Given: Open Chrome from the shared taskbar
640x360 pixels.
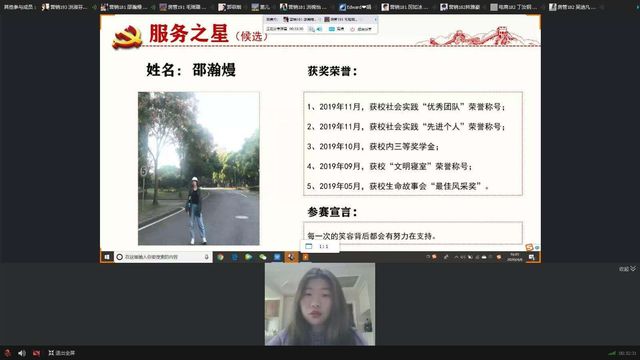Looking at the screenshot, I should click(220, 257).
